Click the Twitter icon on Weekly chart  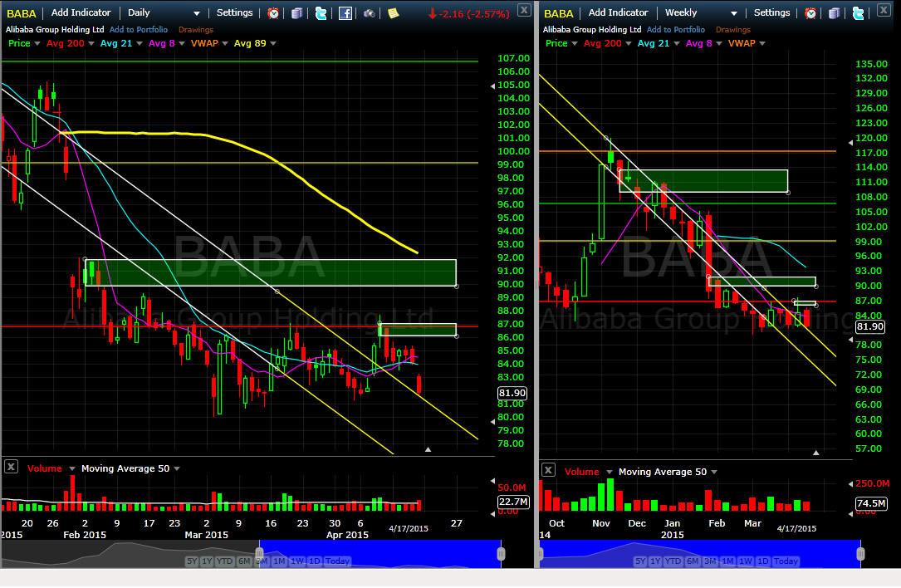[x=858, y=12]
